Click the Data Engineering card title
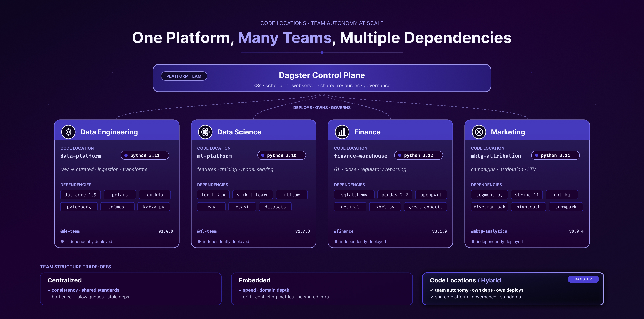This screenshot has height=319, width=644. (x=109, y=132)
